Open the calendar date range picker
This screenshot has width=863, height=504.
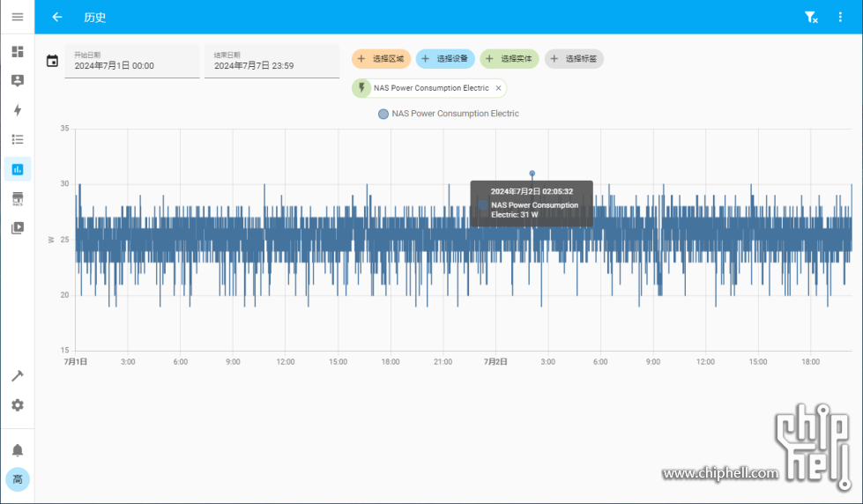pos(52,61)
